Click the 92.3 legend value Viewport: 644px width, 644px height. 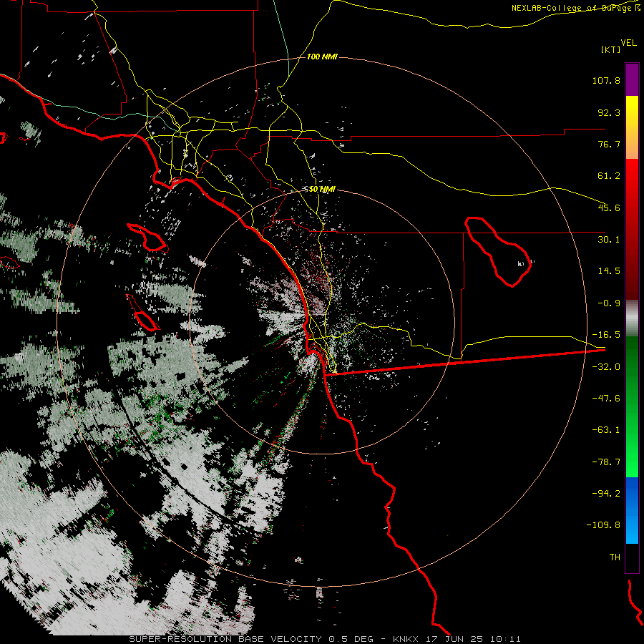coord(609,112)
